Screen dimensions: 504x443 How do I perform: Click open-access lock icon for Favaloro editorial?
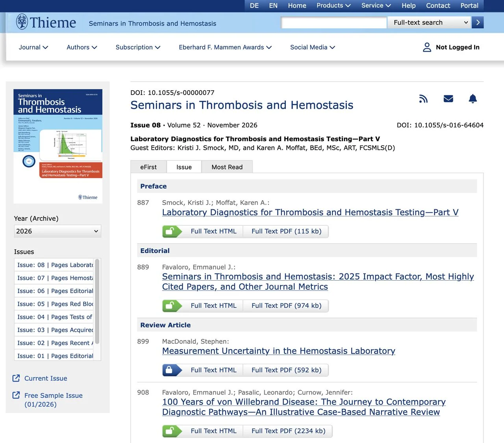[x=172, y=306]
